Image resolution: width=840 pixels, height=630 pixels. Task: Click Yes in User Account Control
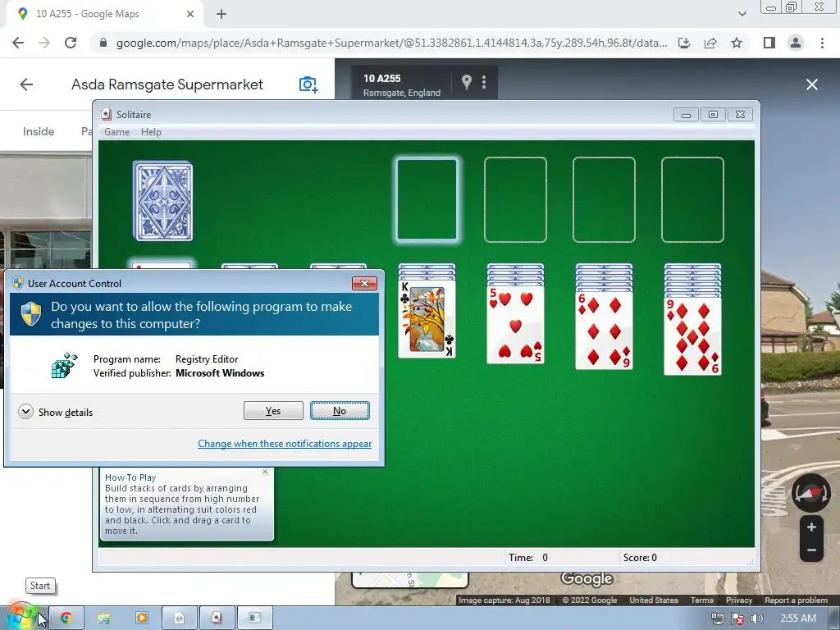point(273,411)
